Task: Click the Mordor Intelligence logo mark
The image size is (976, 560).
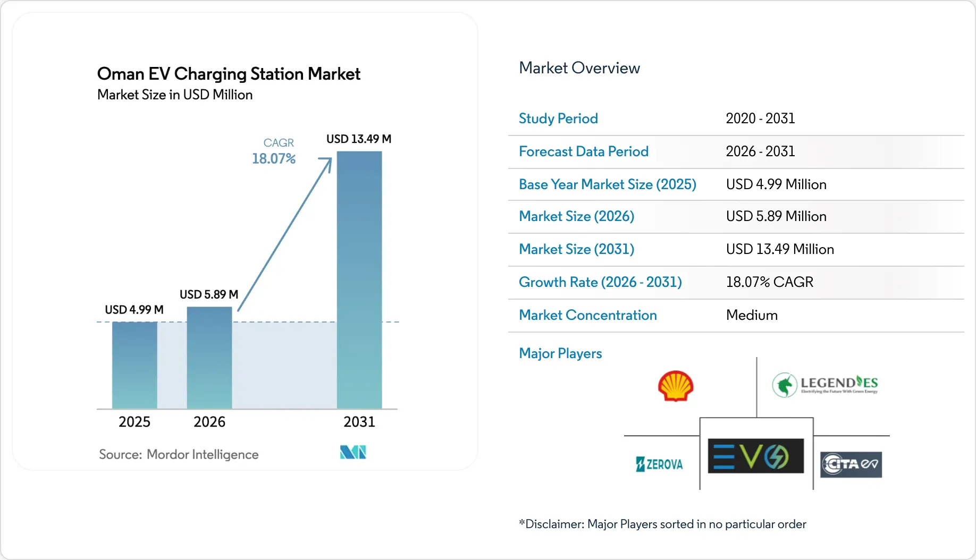Action: [x=353, y=452]
